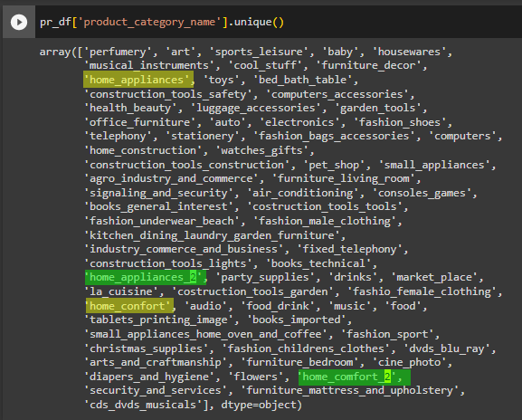
Task: Click 'christmas_supplies' in the output
Action: pos(146,349)
